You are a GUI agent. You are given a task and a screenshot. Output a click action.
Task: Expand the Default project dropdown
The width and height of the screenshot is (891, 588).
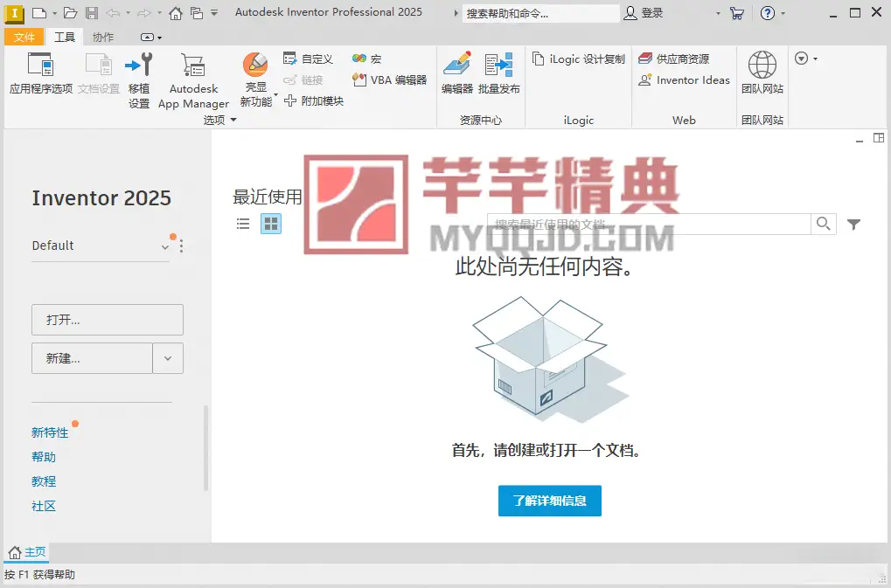tap(164, 247)
